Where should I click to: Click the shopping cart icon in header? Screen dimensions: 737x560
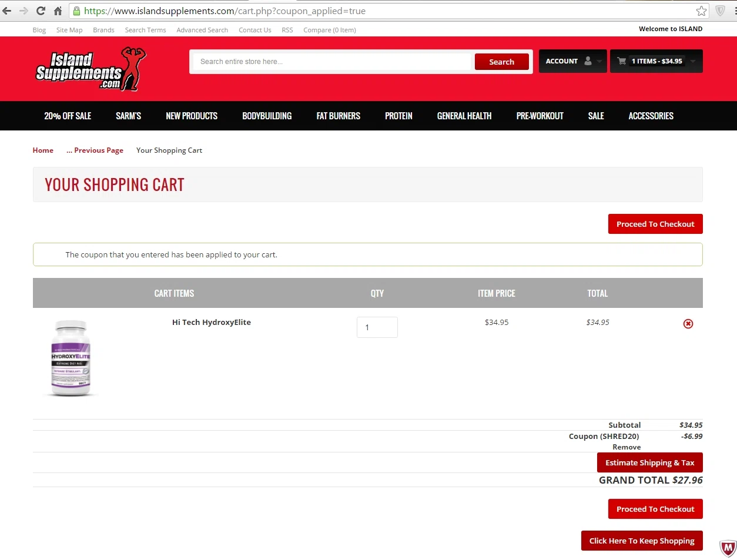click(622, 61)
